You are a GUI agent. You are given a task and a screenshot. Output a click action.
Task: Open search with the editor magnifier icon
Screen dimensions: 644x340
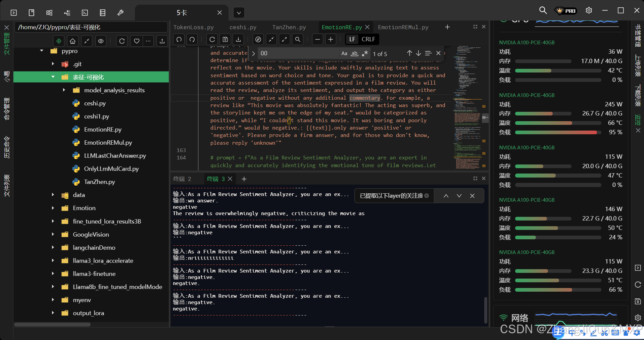pos(298,39)
